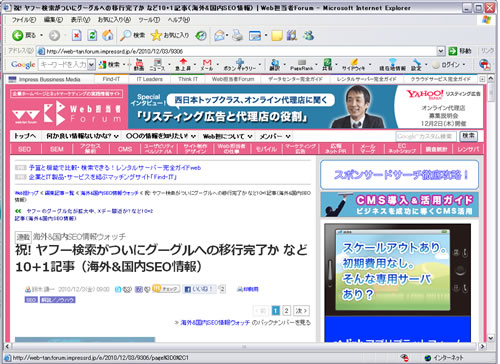Open Favorites with the yellow star icon

(x=156, y=35)
